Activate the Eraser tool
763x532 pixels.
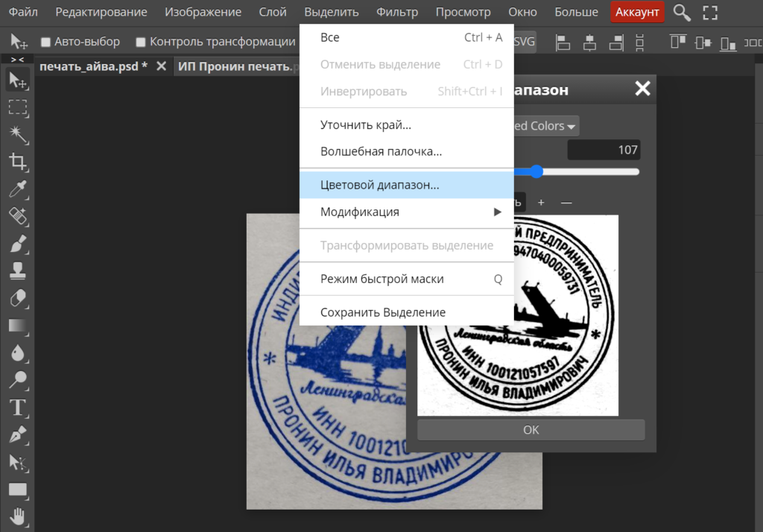(17, 298)
